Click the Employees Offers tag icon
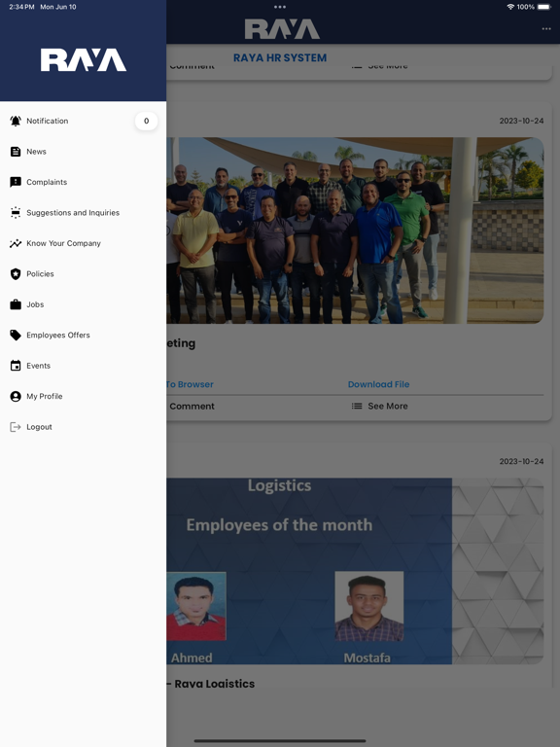The image size is (560, 747). tap(16, 335)
